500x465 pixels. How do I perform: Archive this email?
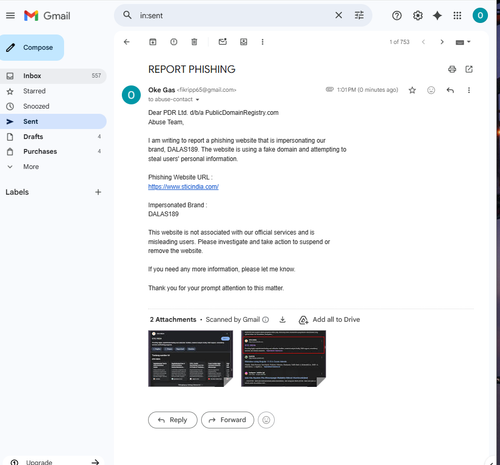click(x=153, y=42)
